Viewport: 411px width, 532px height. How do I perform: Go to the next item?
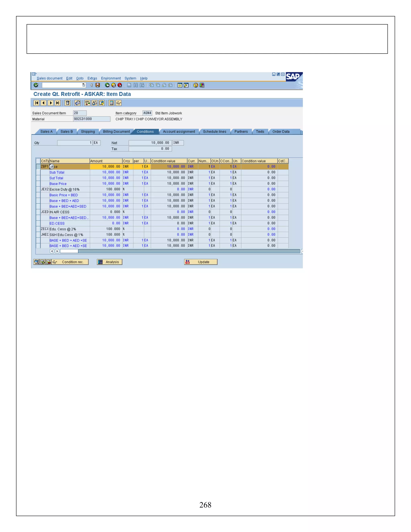click(x=51, y=103)
